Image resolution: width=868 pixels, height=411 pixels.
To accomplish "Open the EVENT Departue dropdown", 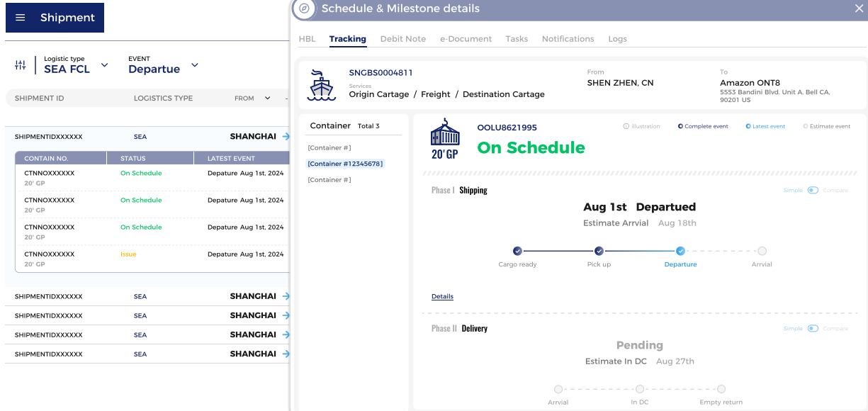I will pyautogui.click(x=194, y=65).
